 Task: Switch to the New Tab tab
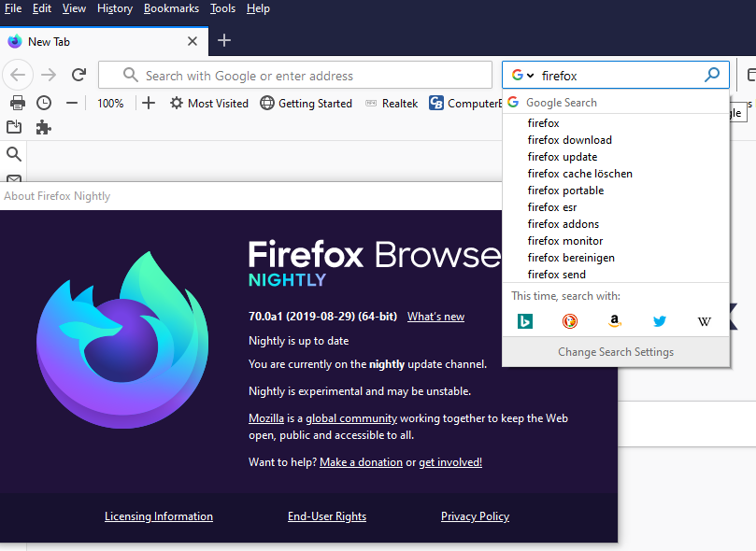click(51, 41)
